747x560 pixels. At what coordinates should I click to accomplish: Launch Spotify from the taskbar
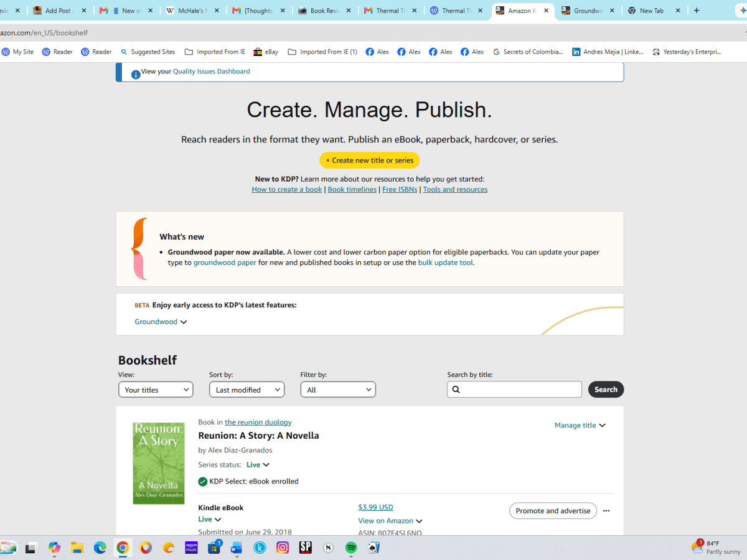tap(351, 548)
